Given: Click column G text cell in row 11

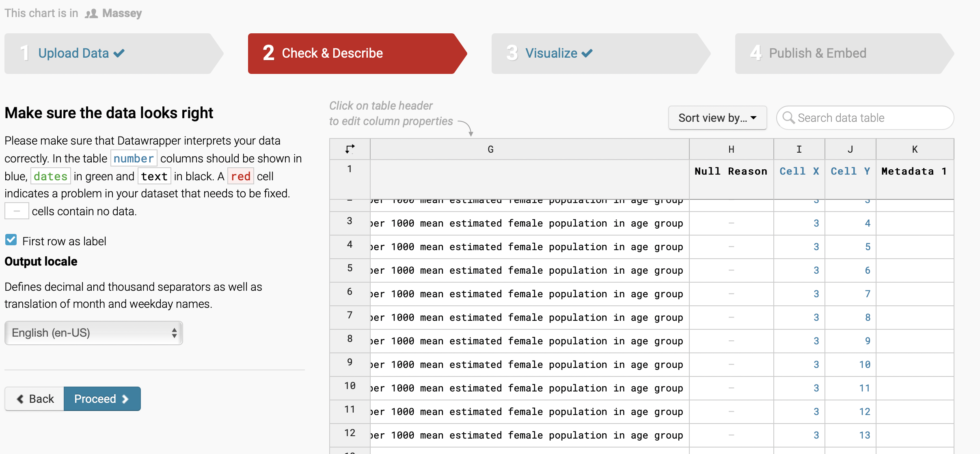Looking at the screenshot, I should point(530,412).
